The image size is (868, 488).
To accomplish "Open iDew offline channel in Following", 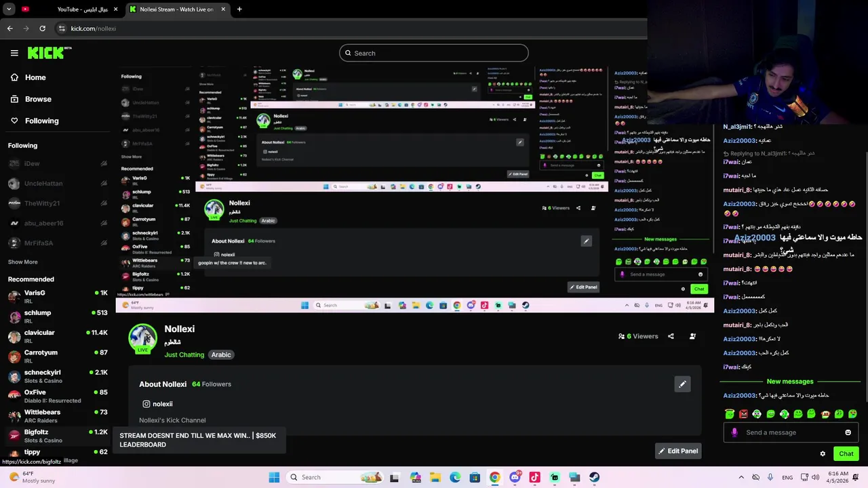I will pyautogui.click(x=57, y=163).
